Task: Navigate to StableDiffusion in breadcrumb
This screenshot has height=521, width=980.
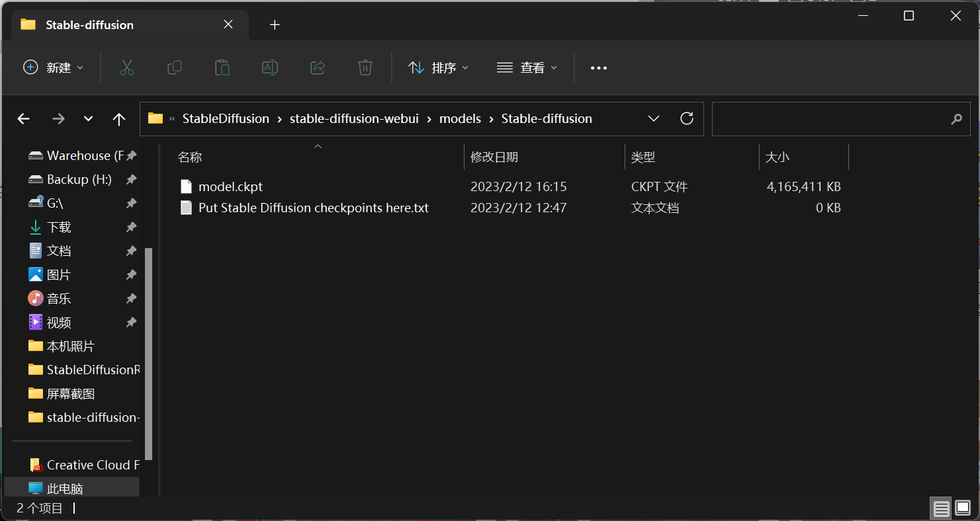Action: point(226,119)
